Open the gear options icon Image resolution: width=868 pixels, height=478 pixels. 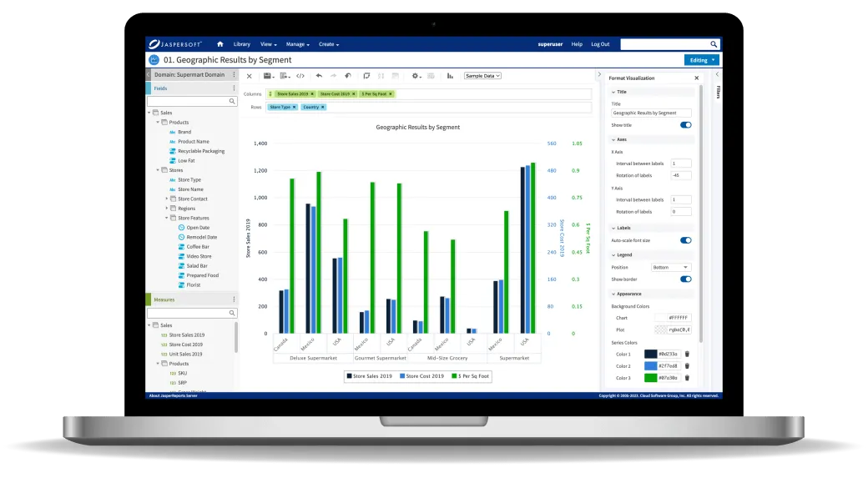tap(416, 76)
